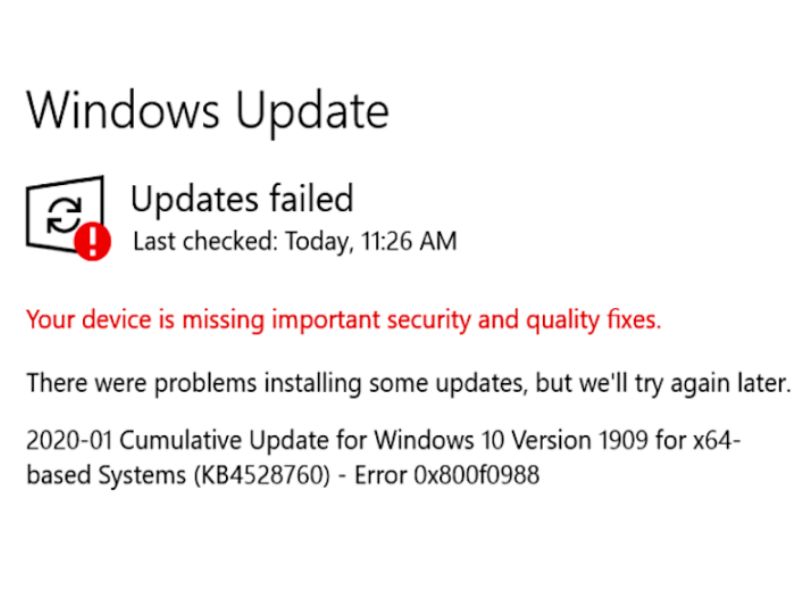Select the Error 0x800f0988 code
This screenshot has width=800, height=600.
point(447,476)
